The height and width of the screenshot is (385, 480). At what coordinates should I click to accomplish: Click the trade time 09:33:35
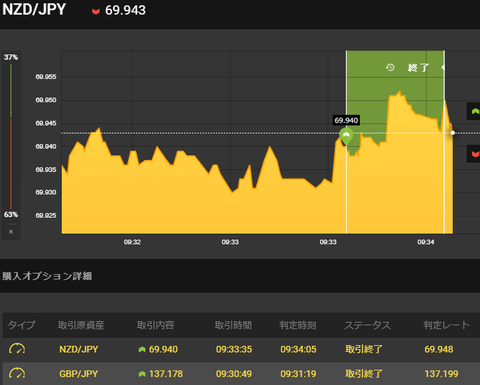pos(234,349)
